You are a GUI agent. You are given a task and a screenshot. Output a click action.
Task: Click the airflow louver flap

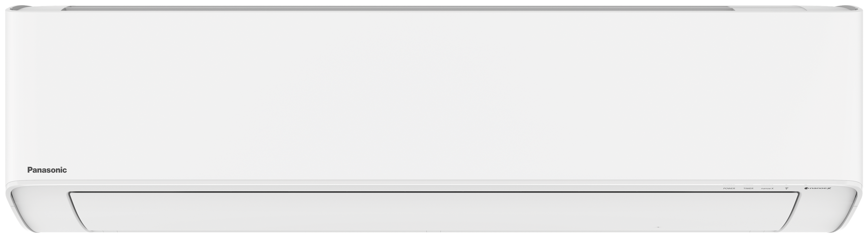click(434, 211)
